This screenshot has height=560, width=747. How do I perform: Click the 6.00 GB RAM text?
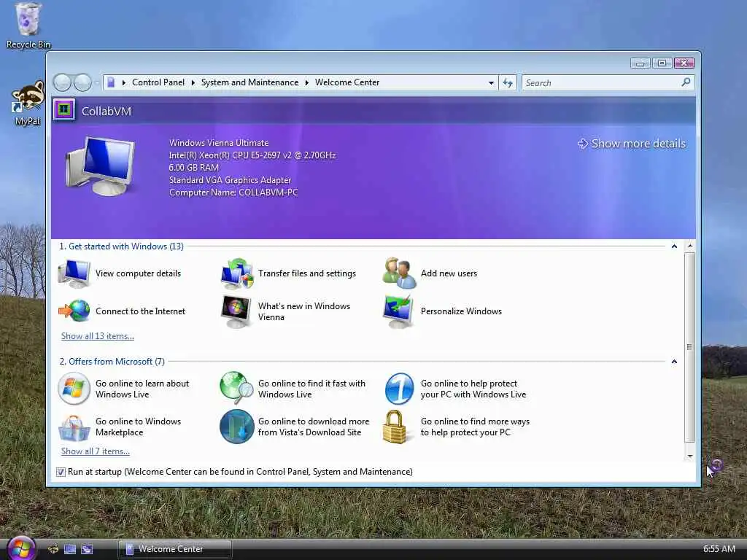point(194,168)
